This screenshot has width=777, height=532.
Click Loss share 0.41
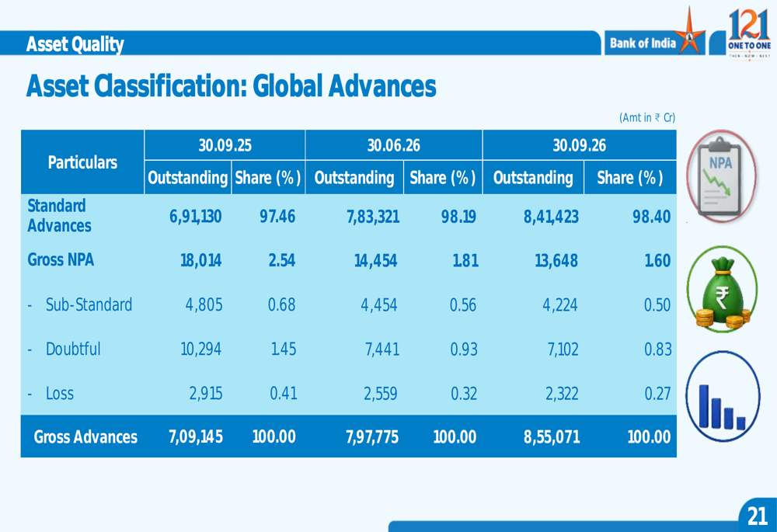tap(284, 394)
